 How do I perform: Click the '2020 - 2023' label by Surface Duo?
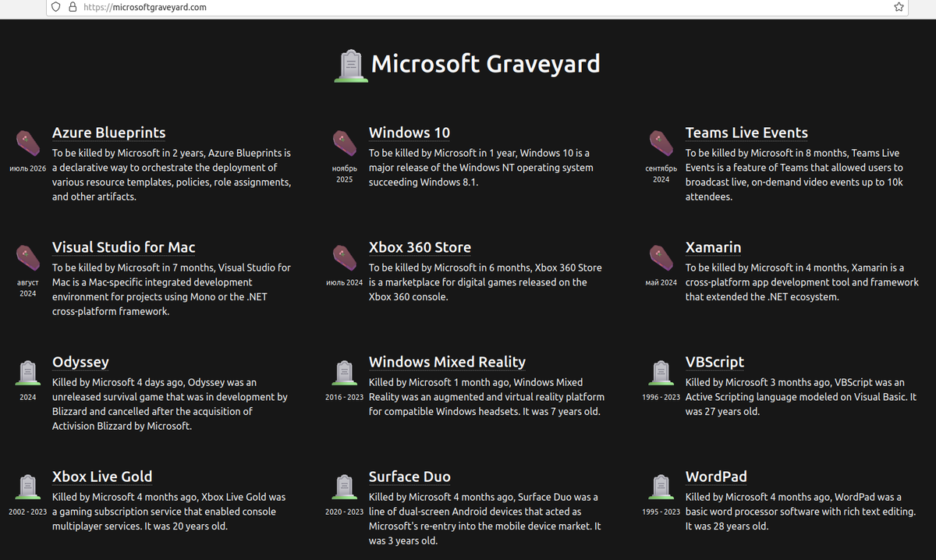[x=345, y=512]
